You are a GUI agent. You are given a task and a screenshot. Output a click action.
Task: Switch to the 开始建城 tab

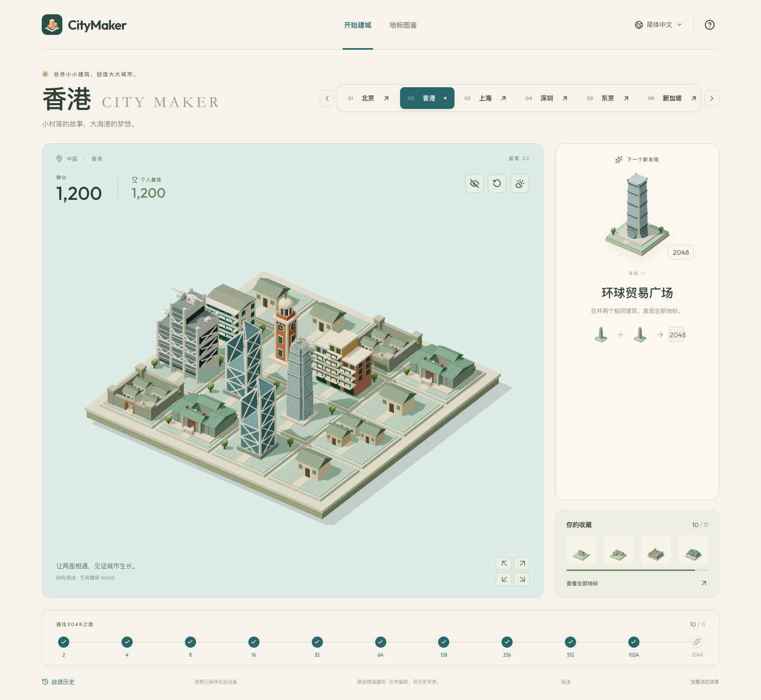point(358,25)
